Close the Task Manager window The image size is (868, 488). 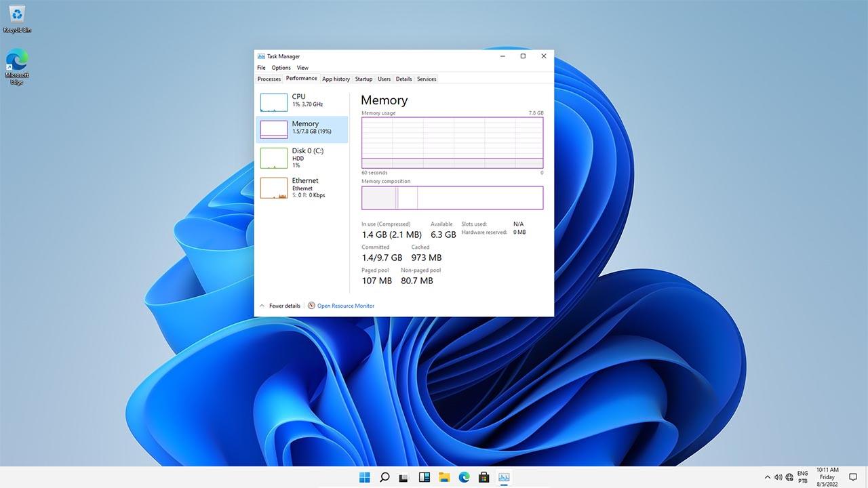pos(543,56)
